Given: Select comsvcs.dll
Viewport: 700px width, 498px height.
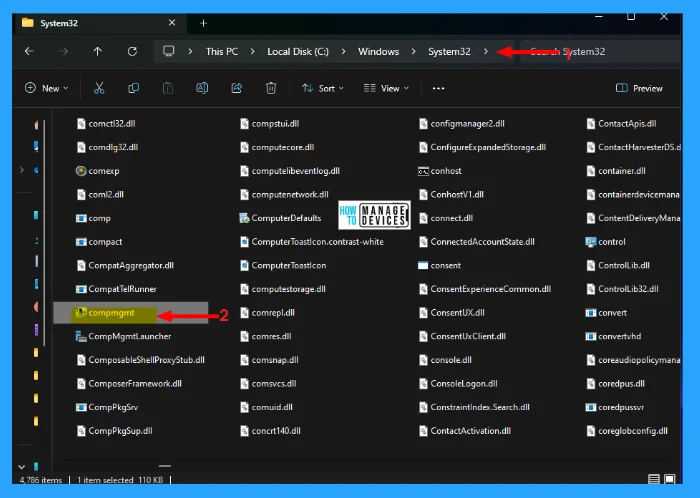Looking at the screenshot, I should click(268, 384).
